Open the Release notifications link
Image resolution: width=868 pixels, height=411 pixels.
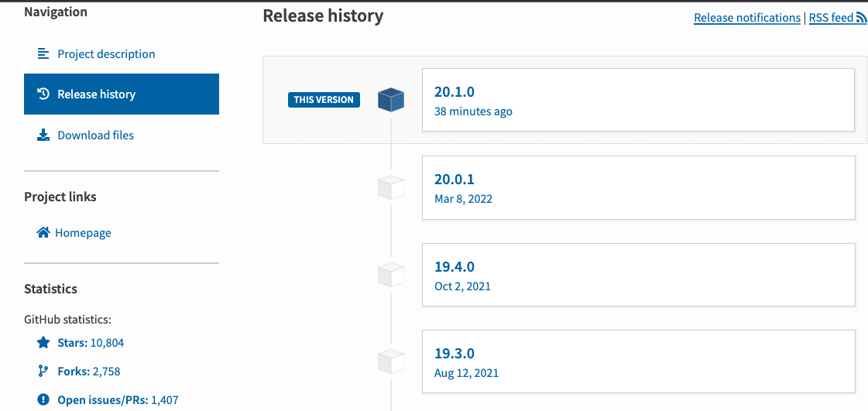pos(746,18)
